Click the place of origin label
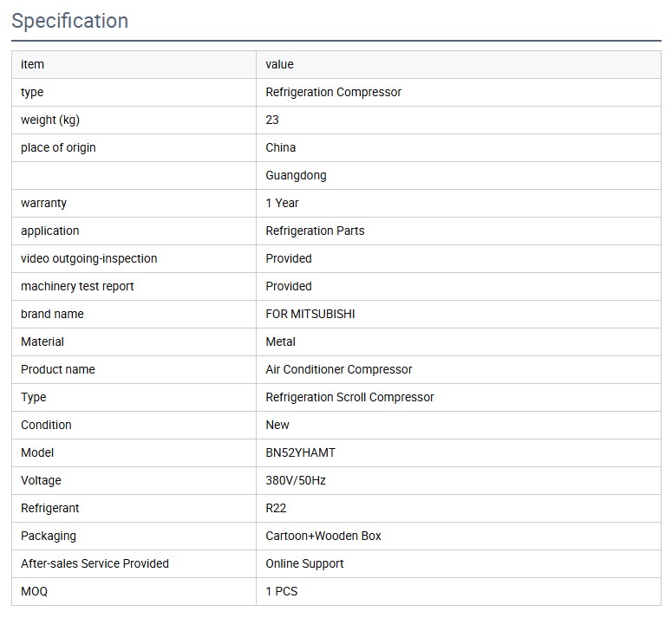The height and width of the screenshot is (618, 672). [58, 147]
